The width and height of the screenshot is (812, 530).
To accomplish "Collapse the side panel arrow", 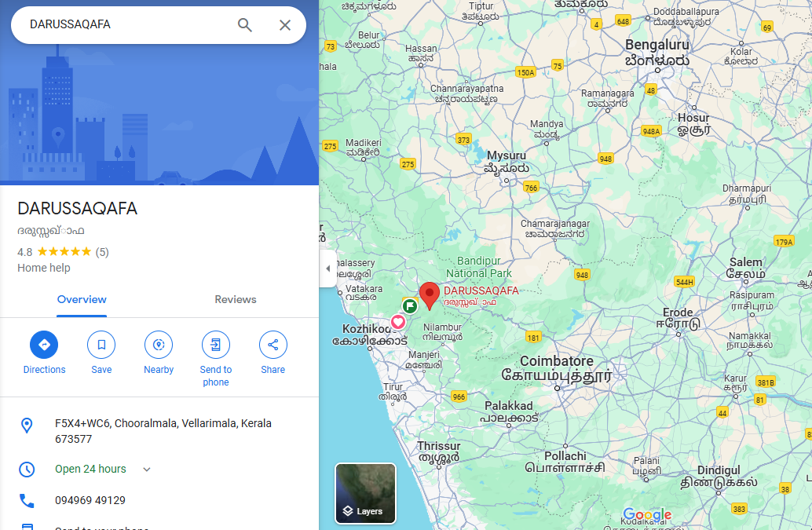I will [x=327, y=269].
